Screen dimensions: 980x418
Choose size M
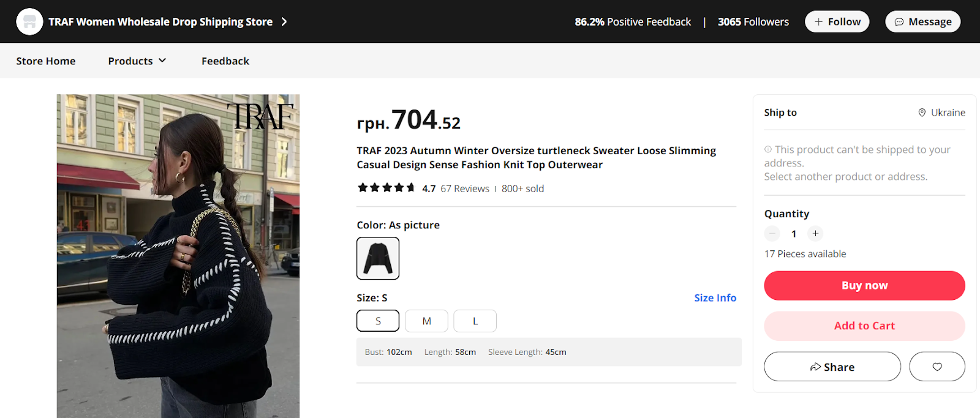[x=426, y=321]
